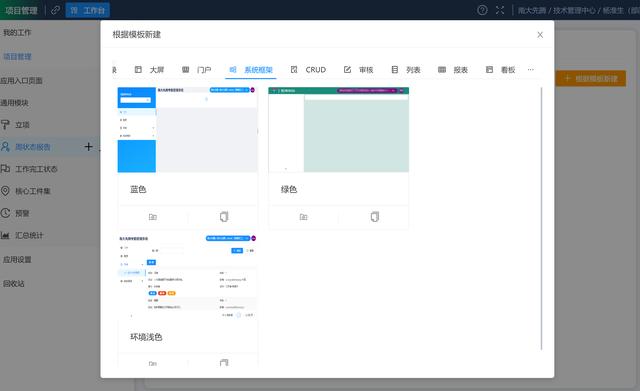Screen dimensions: 640x391
Task: Click the preview icon under 绿色 card
Action: coord(303,217)
